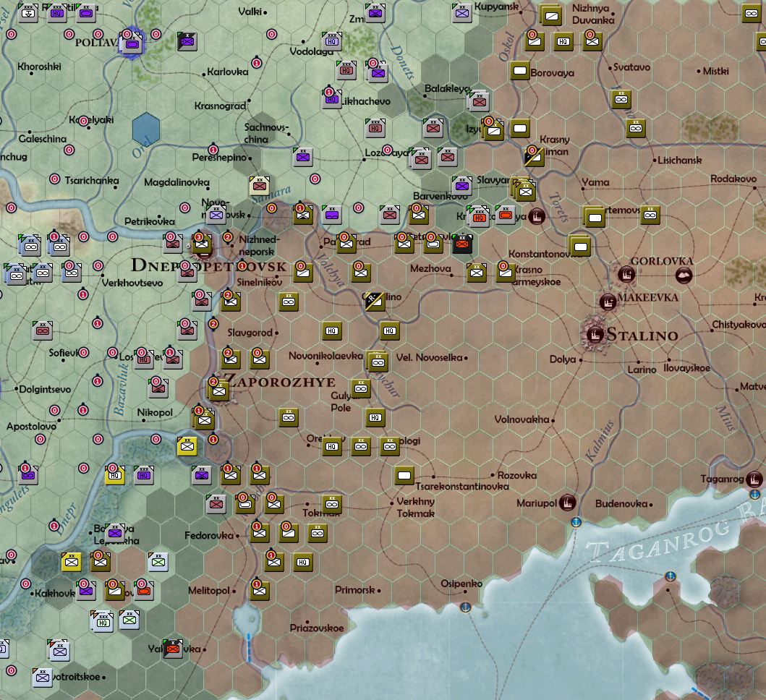
Task: Click the light-green XXX HQ counter
Action: click(x=103, y=621)
